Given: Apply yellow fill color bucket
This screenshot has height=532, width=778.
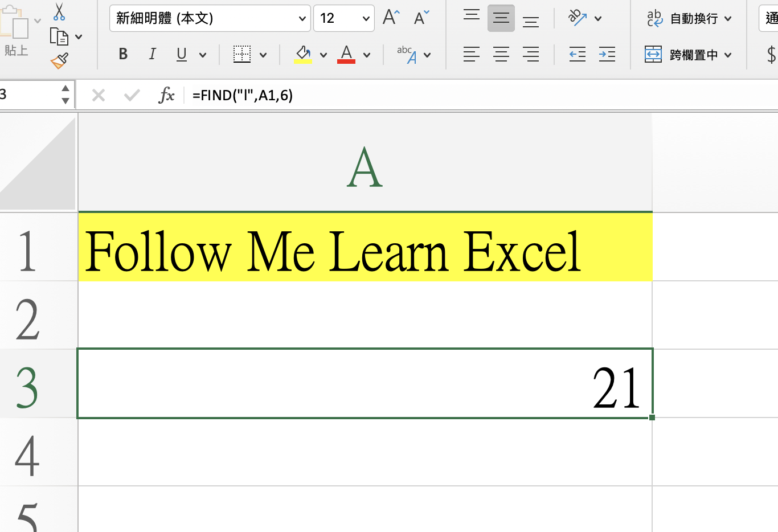Looking at the screenshot, I should [303, 54].
